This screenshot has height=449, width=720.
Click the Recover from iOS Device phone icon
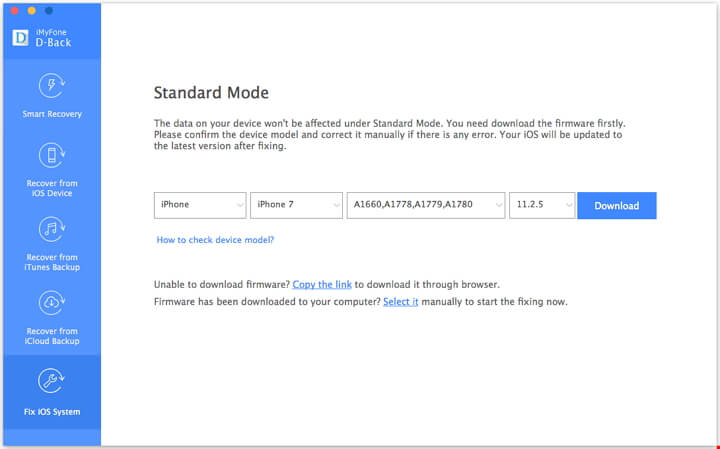pyautogui.click(x=51, y=156)
